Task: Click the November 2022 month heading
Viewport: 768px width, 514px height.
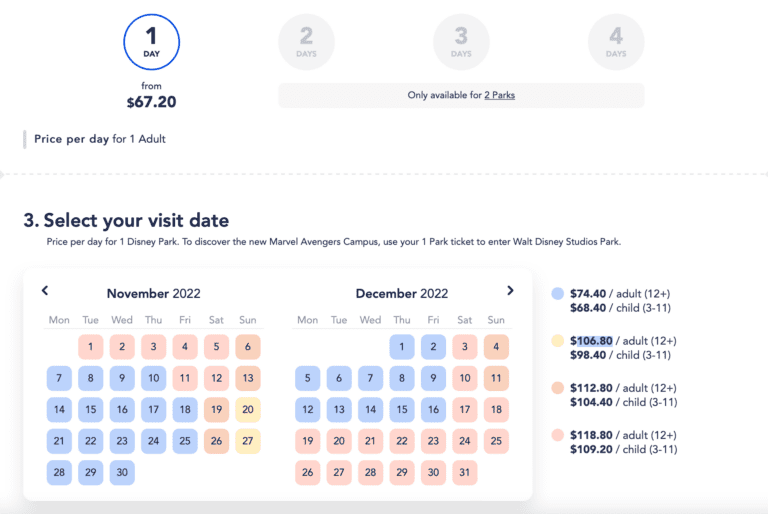Action: [x=153, y=293]
